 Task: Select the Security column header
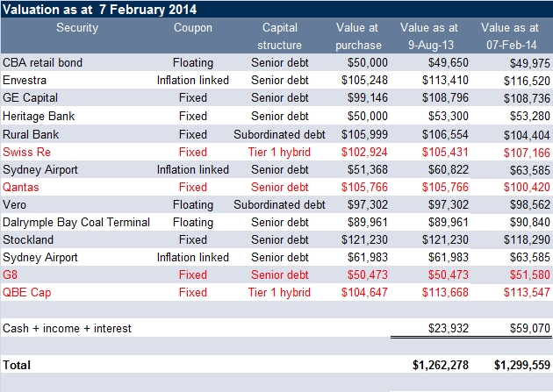[x=77, y=27]
